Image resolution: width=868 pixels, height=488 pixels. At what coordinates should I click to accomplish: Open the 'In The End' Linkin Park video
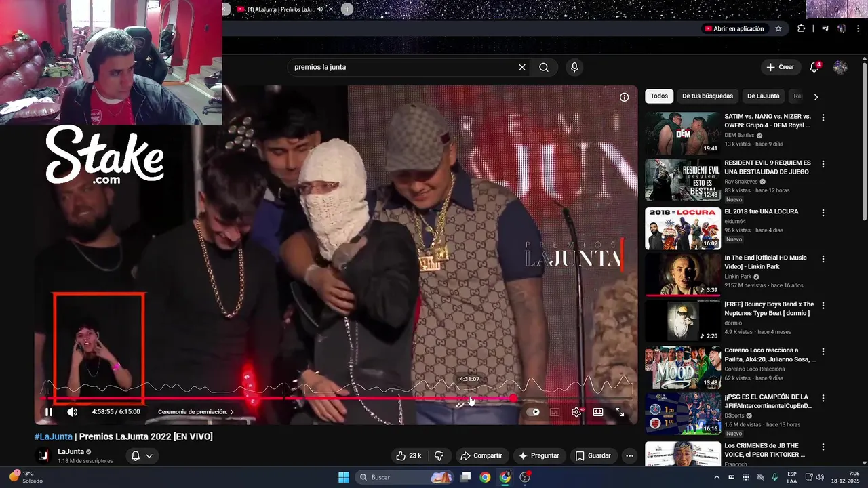683,275
